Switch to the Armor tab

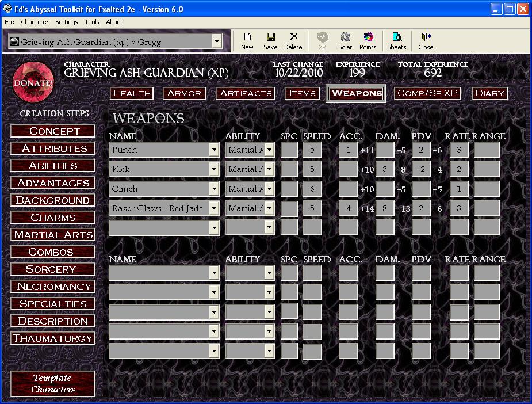pyautogui.click(x=184, y=93)
